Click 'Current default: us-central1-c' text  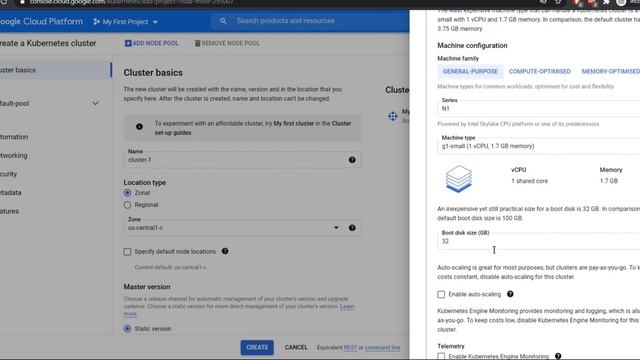point(170,267)
